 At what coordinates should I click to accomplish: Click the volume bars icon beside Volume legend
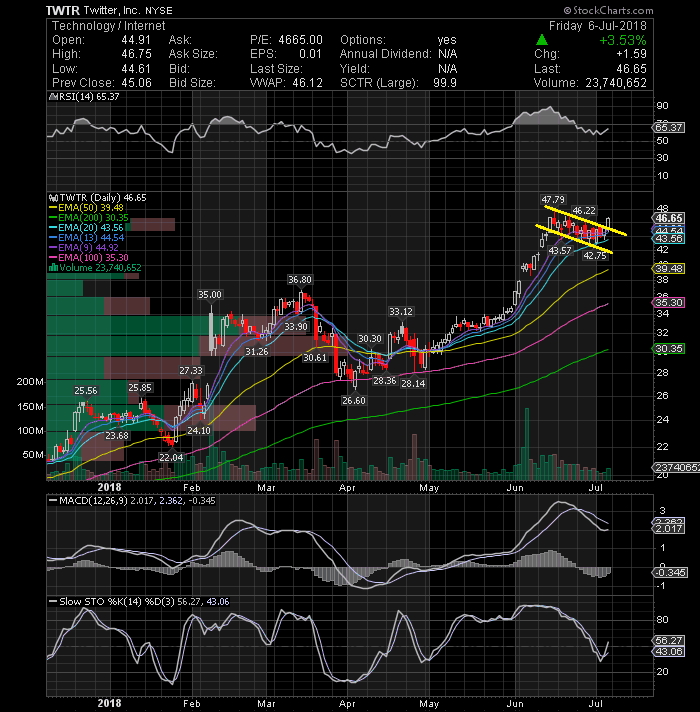[53, 268]
